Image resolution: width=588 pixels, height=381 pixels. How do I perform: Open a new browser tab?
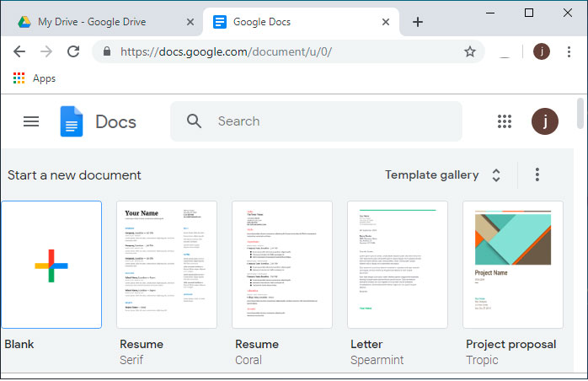coord(418,22)
